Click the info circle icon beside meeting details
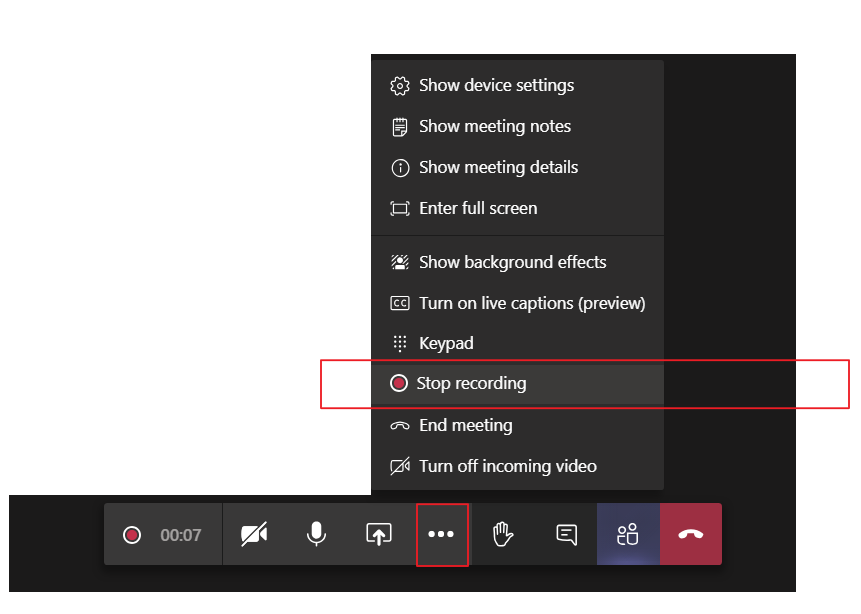 point(400,168)
